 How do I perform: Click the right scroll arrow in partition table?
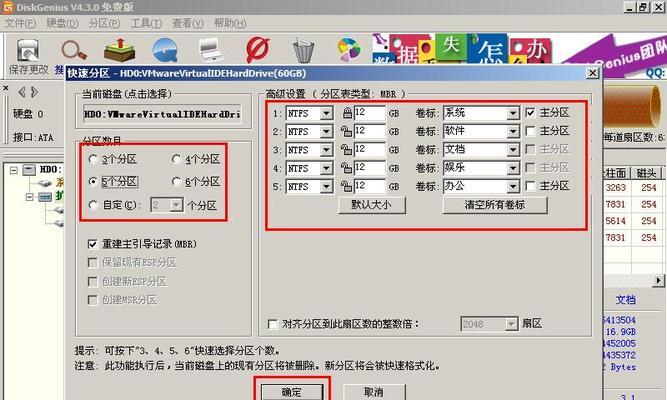pyautogui.click(x=658, y=280)
